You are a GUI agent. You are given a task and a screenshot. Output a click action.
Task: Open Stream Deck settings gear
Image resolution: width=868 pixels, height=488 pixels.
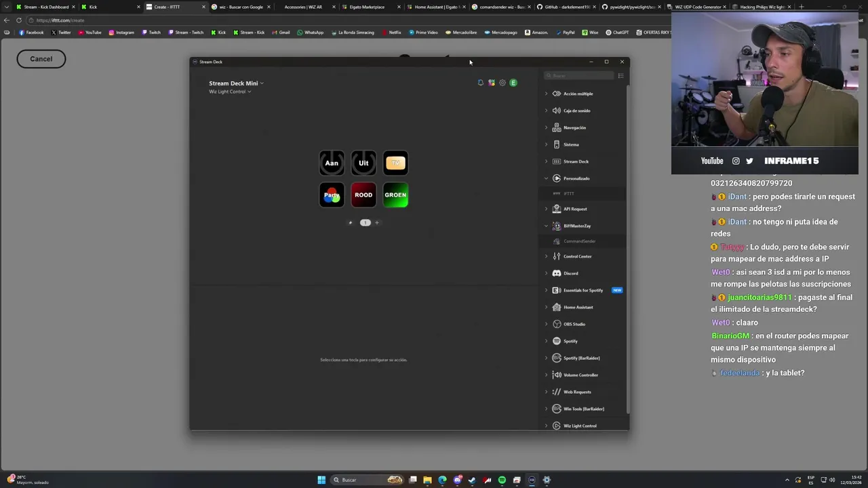pos(502,83)
